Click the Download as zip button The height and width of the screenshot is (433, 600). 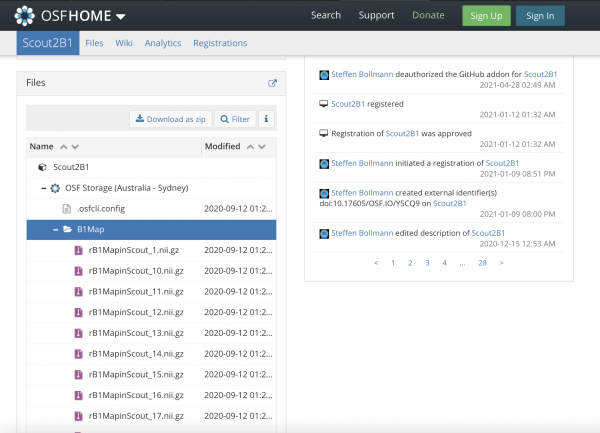click(x=170, y=119)
